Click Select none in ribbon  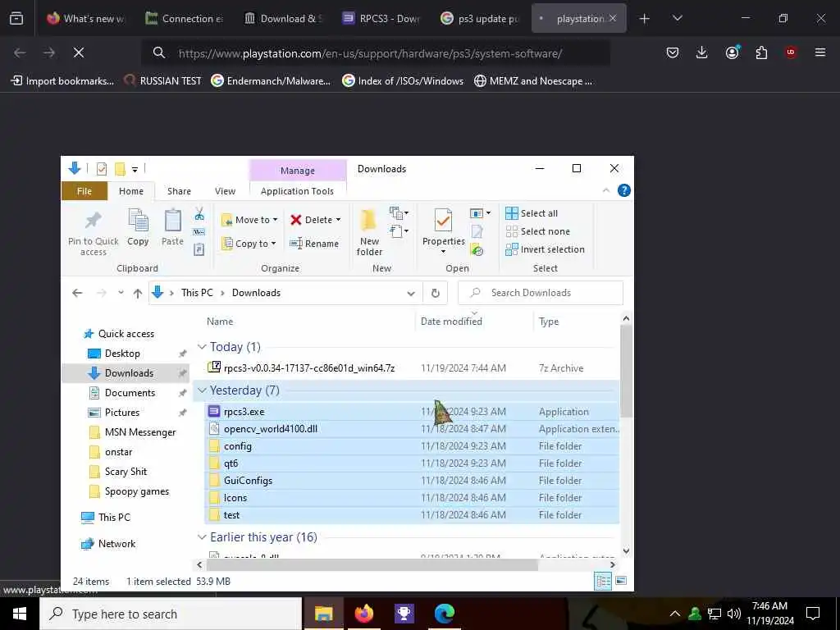pyautogui.click(x=538, y=231)
